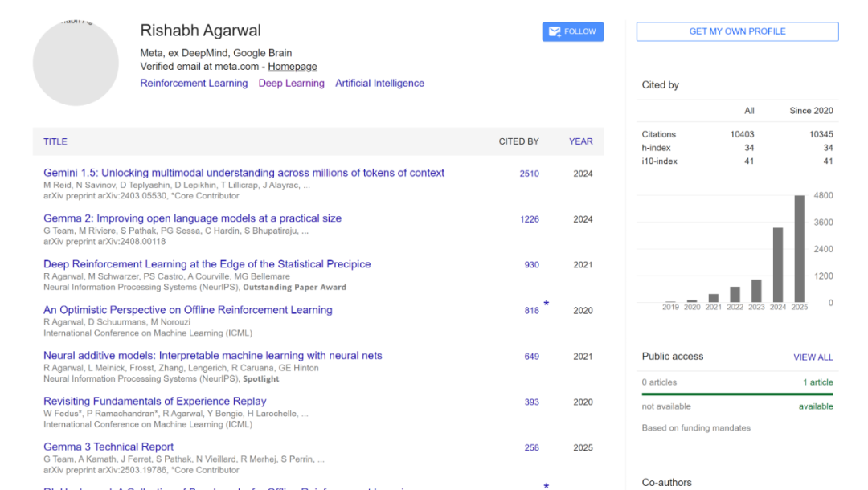Screen dimensions: 868x490
Task: Select the Artificial Intelligence interest label
Action: tap(379, 83)
